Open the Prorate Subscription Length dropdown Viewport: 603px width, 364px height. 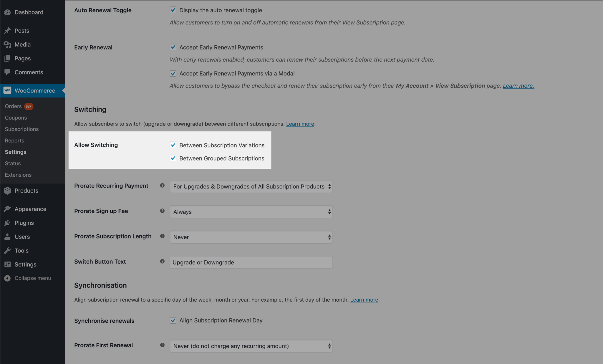coord(251,237)
